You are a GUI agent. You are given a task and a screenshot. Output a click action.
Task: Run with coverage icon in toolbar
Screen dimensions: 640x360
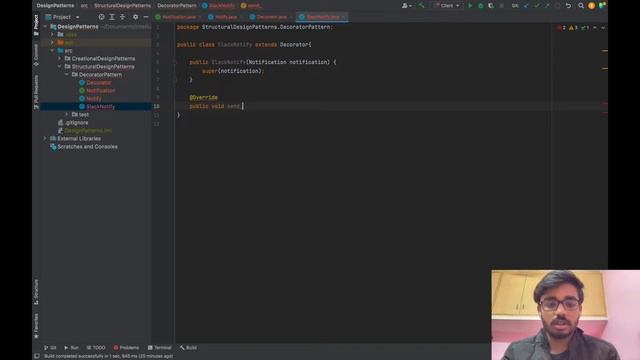(491, 6)
